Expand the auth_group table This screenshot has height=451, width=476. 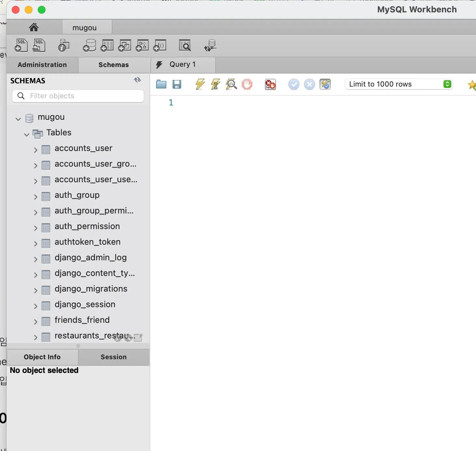(36, 197)
